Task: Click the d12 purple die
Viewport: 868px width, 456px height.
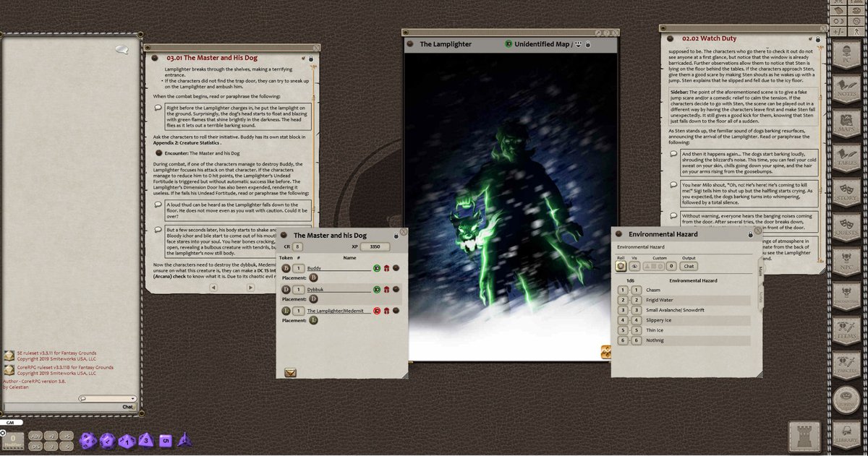Action: pyautogui.click(x=108, y=440)
